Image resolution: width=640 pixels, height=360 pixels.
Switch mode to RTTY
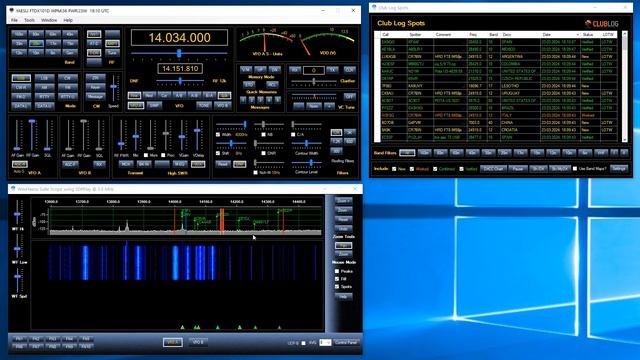44,97
